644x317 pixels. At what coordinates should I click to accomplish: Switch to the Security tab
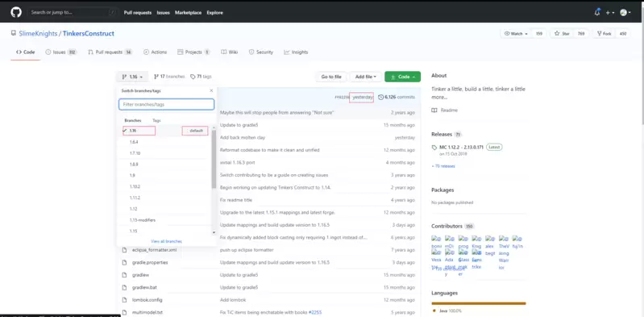pos(260,52)
